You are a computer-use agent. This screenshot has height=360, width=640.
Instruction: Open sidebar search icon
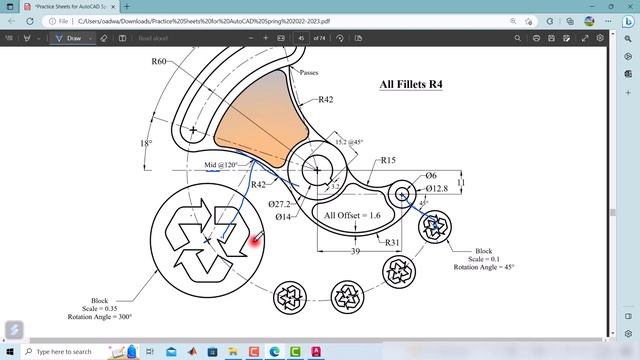click(x=628, y=39)
